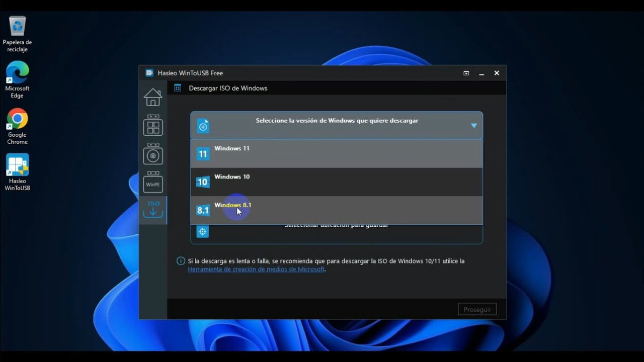Viewport: 644px width, 362px height.
Task: Click the blue 8.1 icon for Windows 8.1
Action: [x=203, y=210]
